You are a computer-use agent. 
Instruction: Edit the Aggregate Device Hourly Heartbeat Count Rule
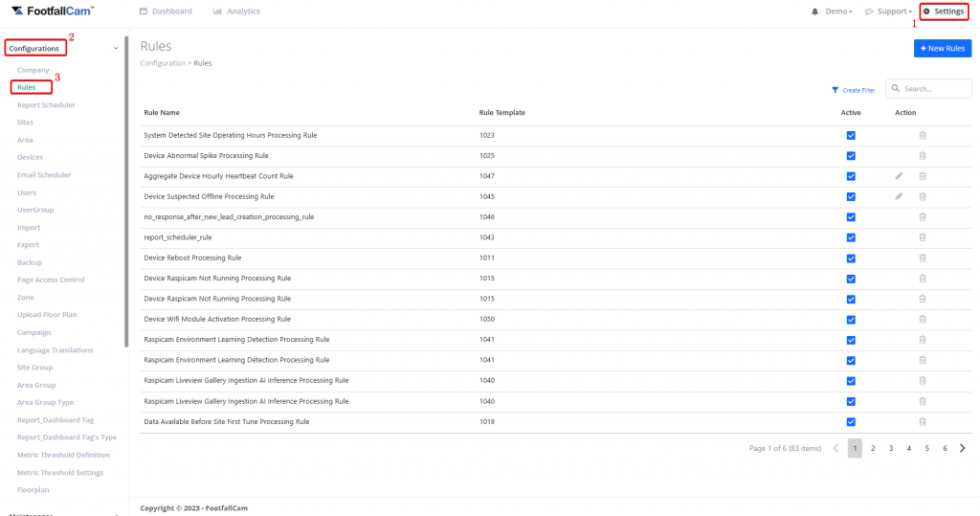click(x=899, y=176)
